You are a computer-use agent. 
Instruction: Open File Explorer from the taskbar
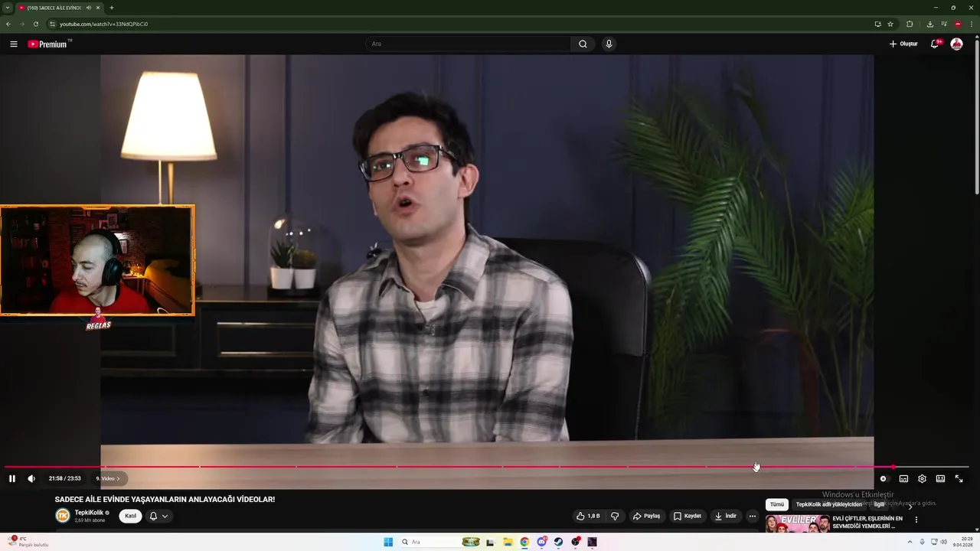(x=508, y=542)
